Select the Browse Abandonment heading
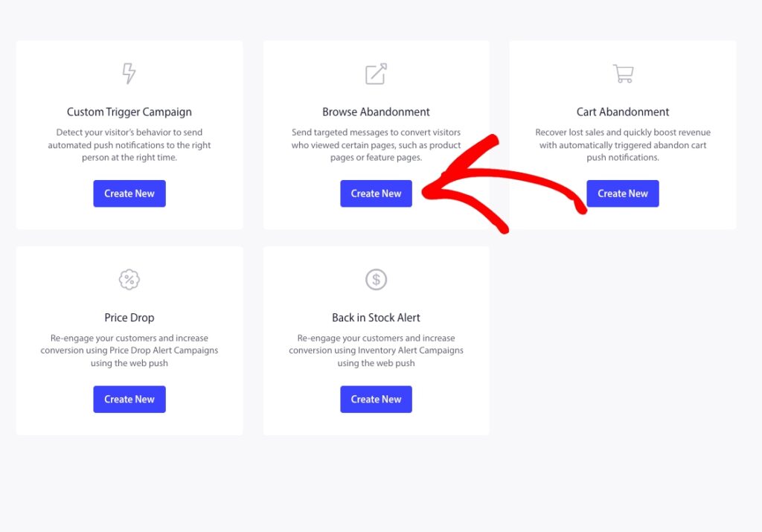This screenshot has width=762, height=532. 376,112
